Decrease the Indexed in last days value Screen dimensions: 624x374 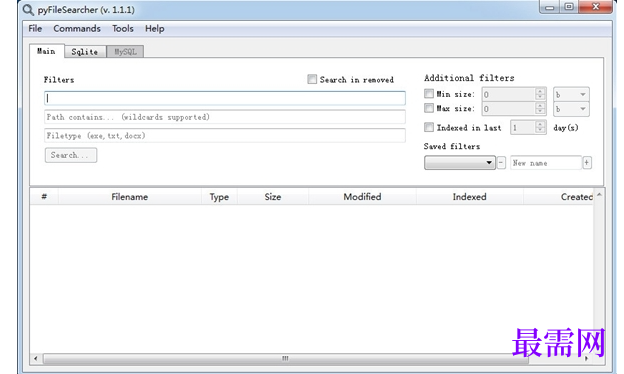(x=540, y=131)
